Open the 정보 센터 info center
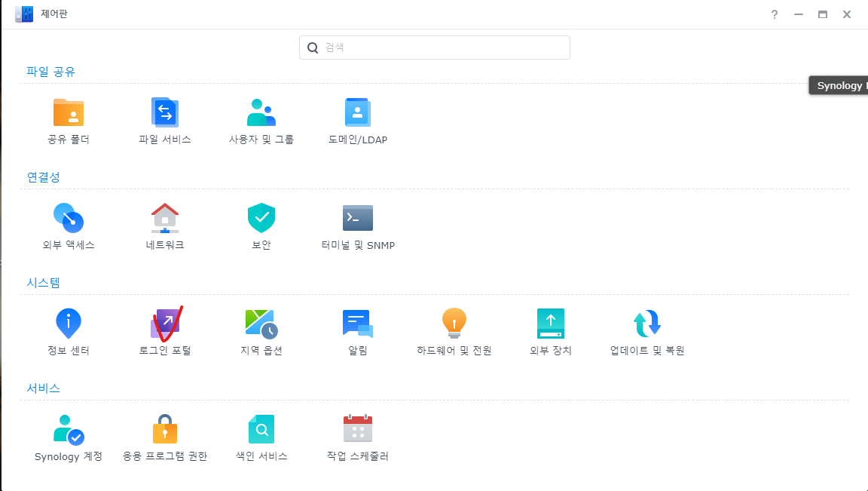 (x=69, y=324)
